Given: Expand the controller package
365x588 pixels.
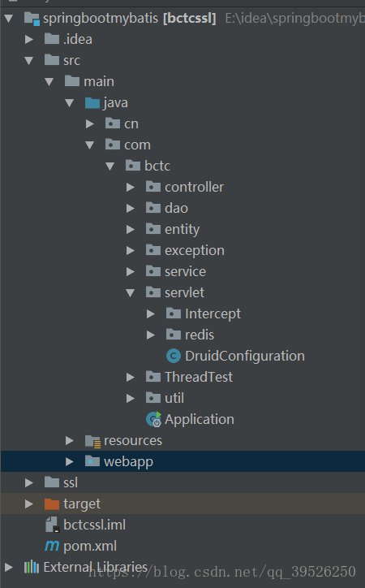Looking at the screenshot, I should 131,187.
